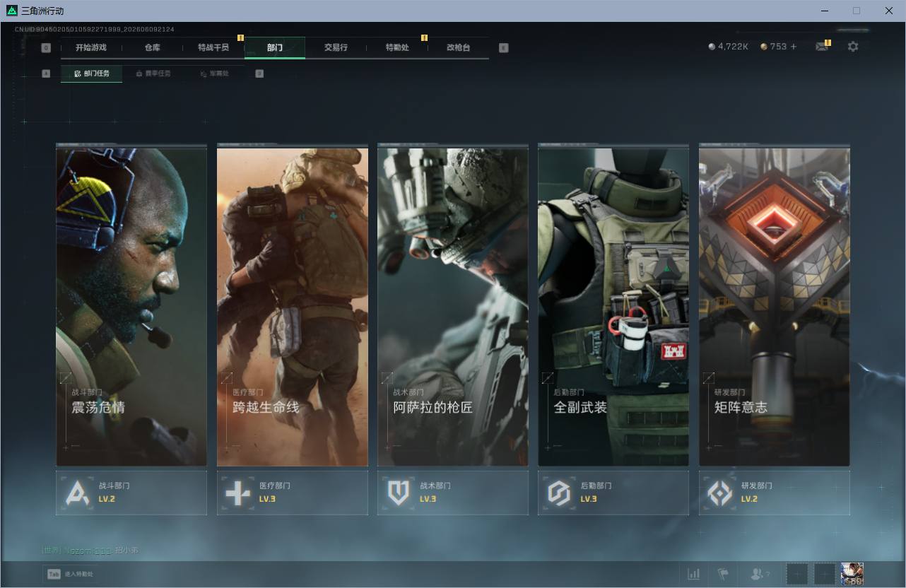Open the 阿萨拉的枪匠 tactical mission card
Viewport: 906px width, 588px height.
point(453,305)
